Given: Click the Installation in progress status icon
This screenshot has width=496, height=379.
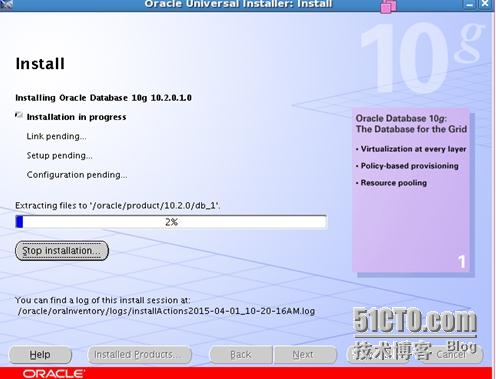Looking at the screenshot, I should [19, 116].
